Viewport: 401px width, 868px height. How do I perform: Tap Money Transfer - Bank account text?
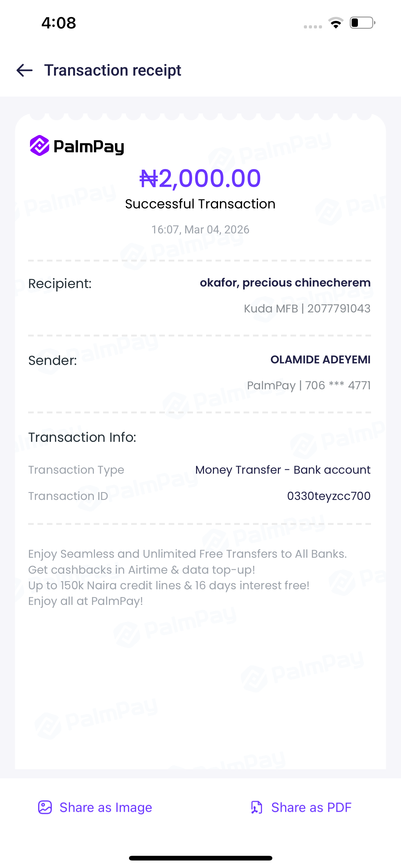tap(283, 470)
